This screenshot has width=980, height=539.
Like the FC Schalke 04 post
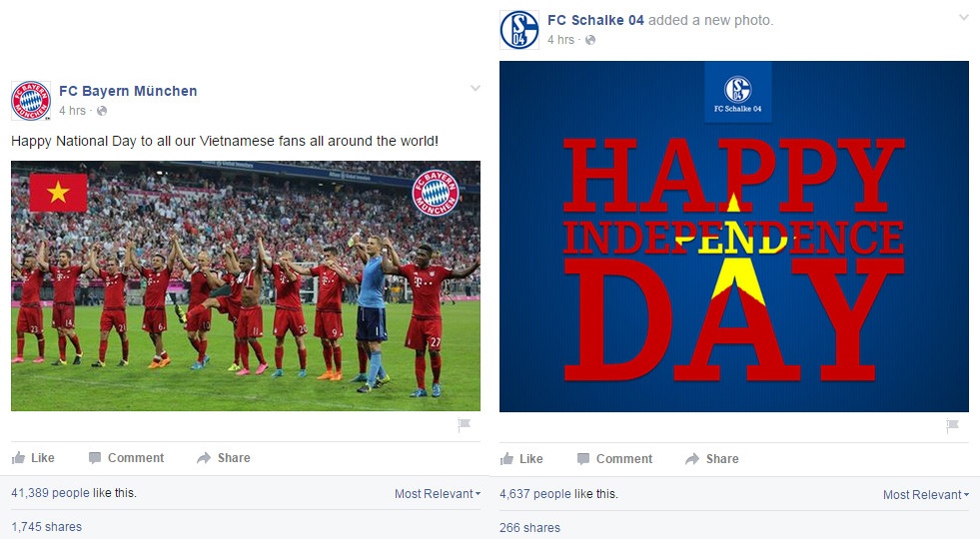(x=521, y=459)
